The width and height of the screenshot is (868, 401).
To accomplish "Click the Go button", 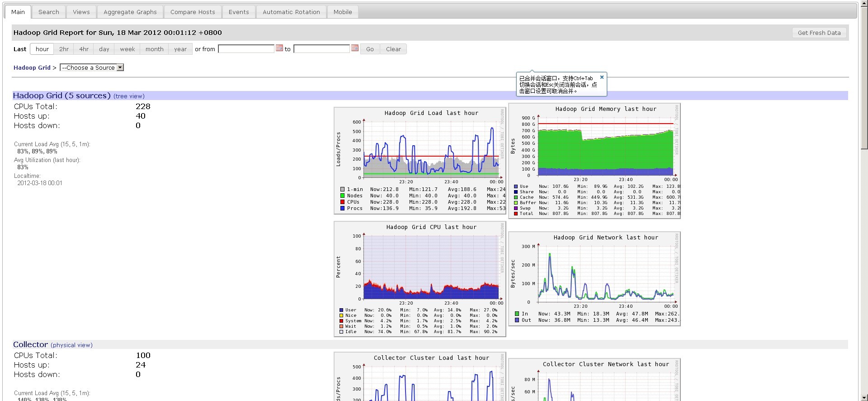I will tap(370, 49).
